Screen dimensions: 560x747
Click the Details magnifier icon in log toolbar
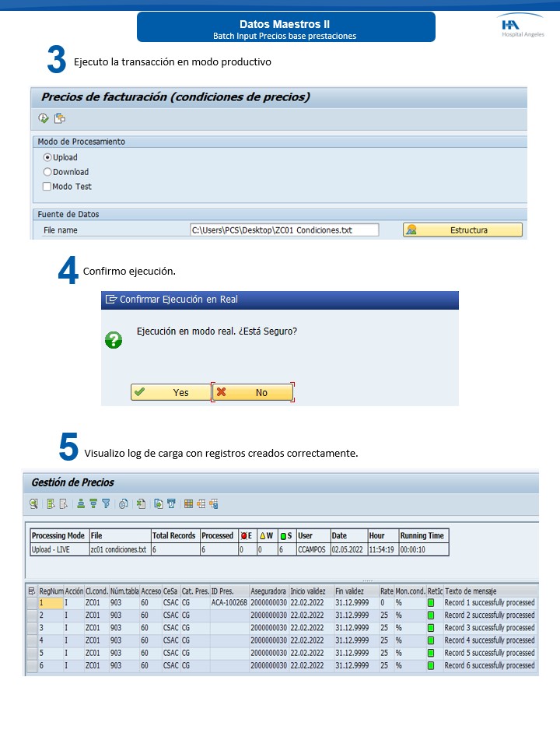tap(34, 503)
